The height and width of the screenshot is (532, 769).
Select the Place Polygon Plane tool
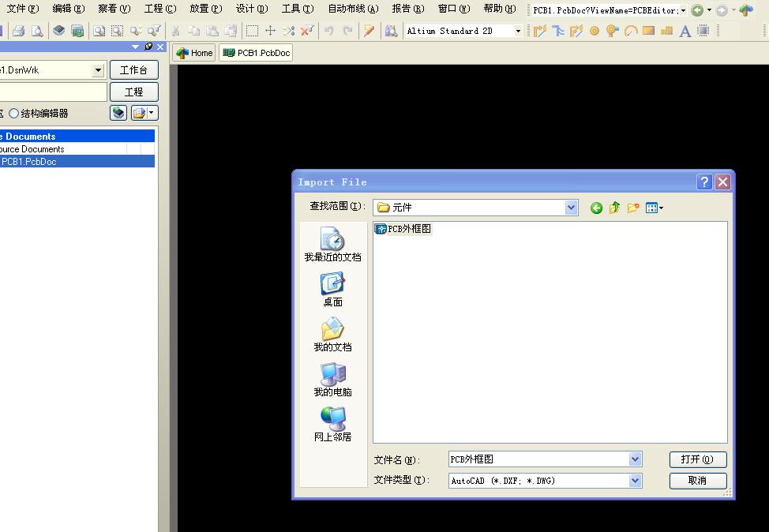(x=666, y=31)
